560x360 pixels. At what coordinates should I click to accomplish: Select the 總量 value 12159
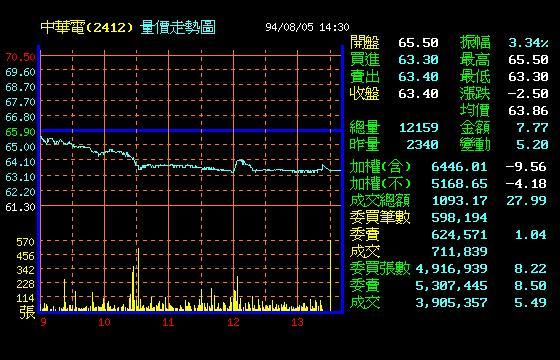coord(419,128)
